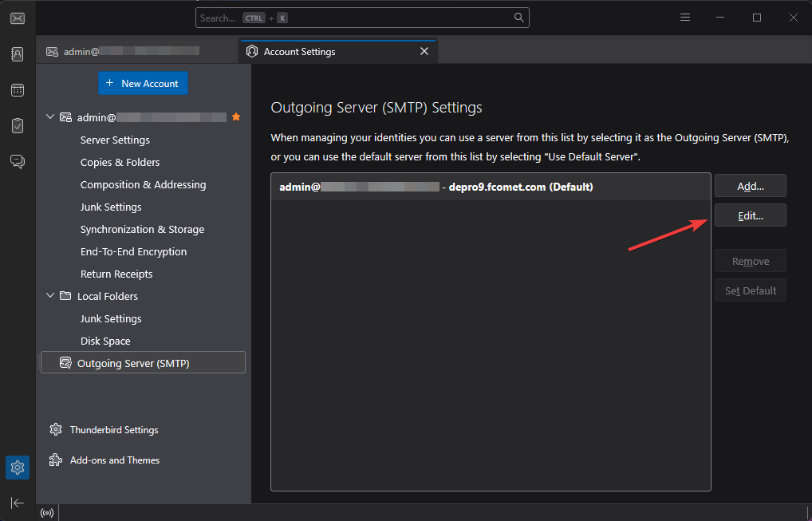Image resolution: width=812 pixels, height=521 pixels.
Task: Minimize the Thunderbird window
Action: tap(719, 18)
